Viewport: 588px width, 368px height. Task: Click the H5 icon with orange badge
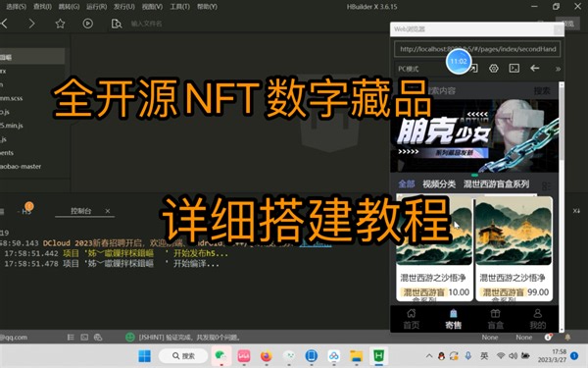click(x=27, y=210)
